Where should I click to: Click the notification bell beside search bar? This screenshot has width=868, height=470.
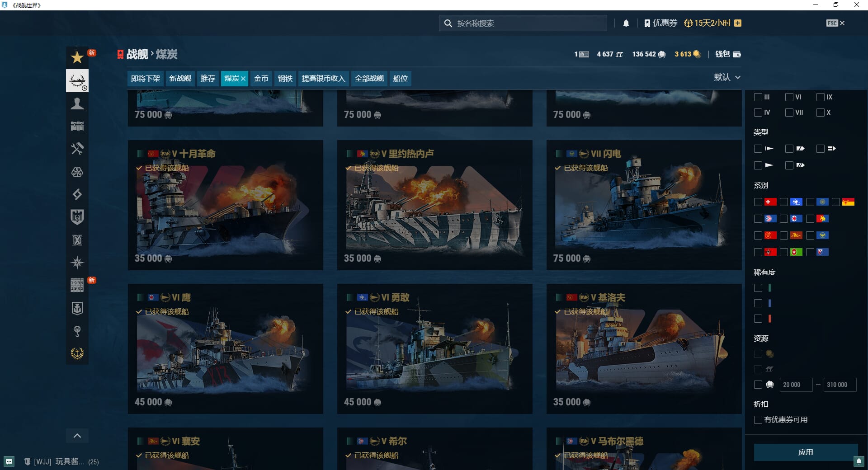pyautogui.click(x=626, y=23)
